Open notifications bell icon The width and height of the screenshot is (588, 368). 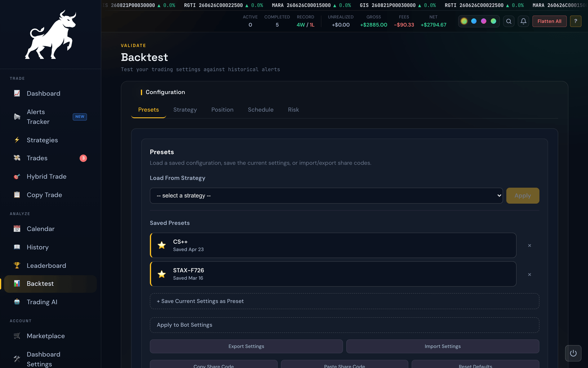pos(523,21)
